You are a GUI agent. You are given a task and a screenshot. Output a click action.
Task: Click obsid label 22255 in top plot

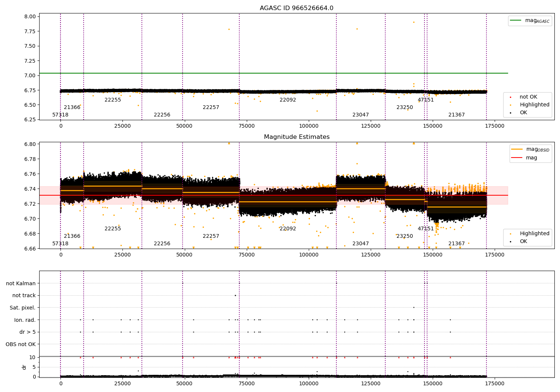tap(113, 100)
